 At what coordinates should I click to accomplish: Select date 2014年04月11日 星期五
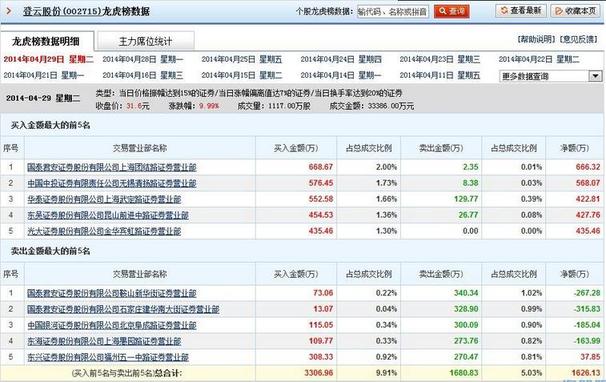440,75
